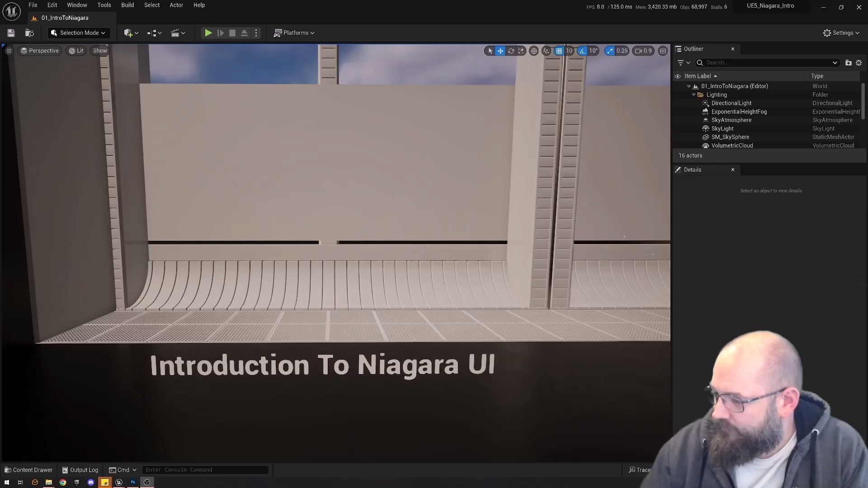Open the Browse content icon in toolbar
Image resolution: width=868 pixels, height=488 pixels.
[29, 33]
